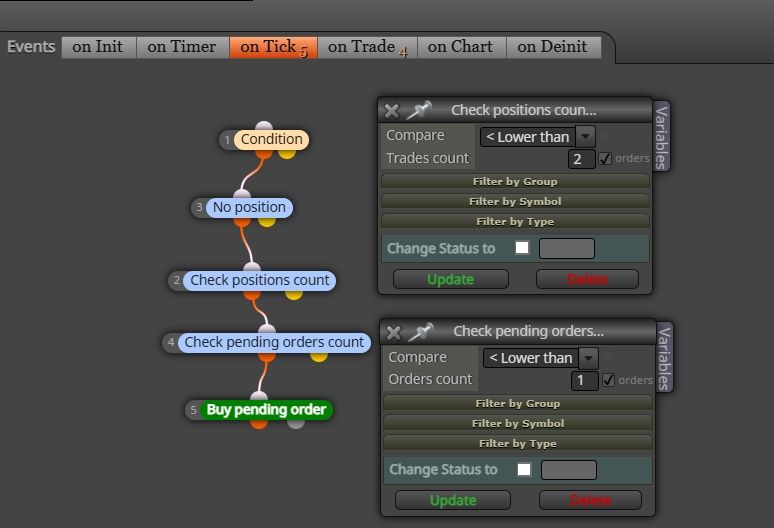Enable Change Status to in positions panel

tap(522, 247)
